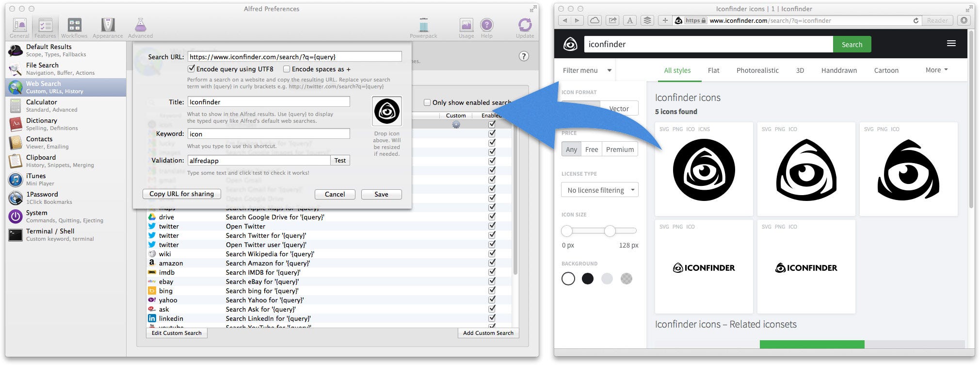Click the Iconfinder icon drop well

click(386, 111)
